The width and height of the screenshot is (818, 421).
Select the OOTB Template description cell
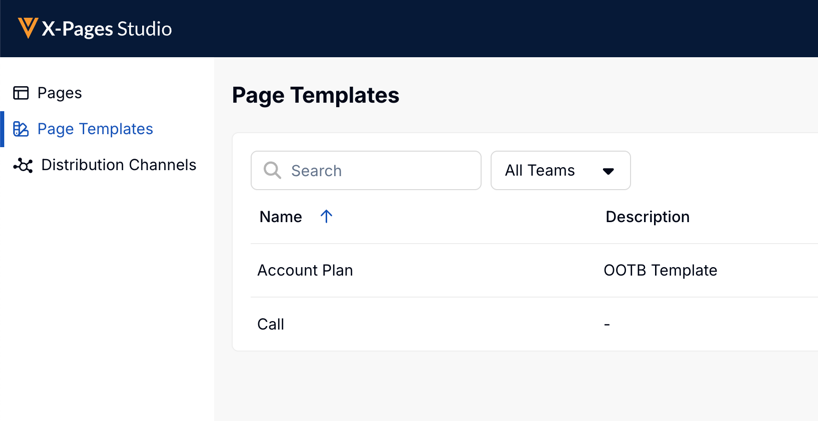point(660,270)
